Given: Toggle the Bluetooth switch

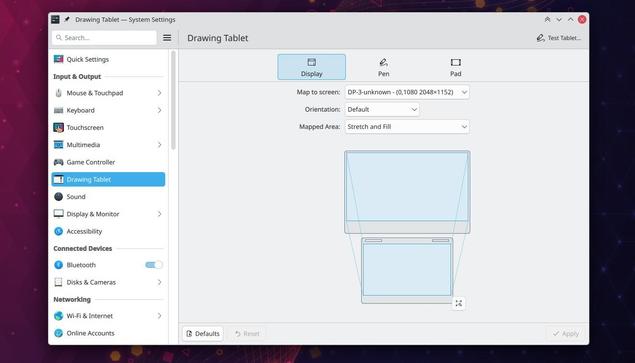Looking at the screenshot, I should point(153,265).
